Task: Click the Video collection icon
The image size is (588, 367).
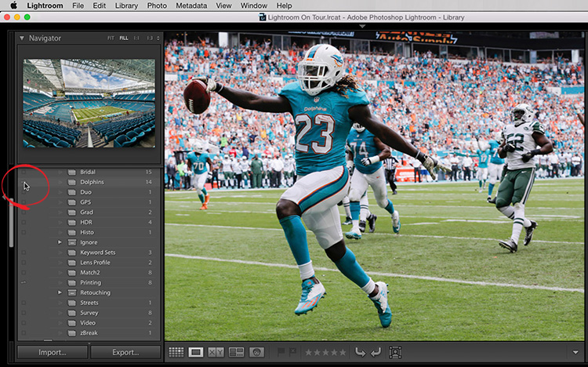Action: 71,323
